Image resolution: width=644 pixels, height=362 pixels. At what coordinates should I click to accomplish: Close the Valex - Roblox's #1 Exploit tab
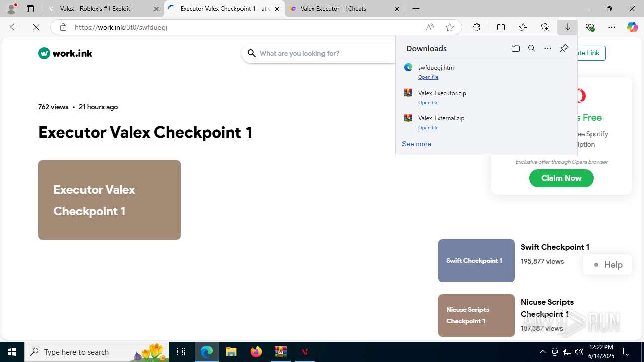pyautogui.click(x=156, y=9)
